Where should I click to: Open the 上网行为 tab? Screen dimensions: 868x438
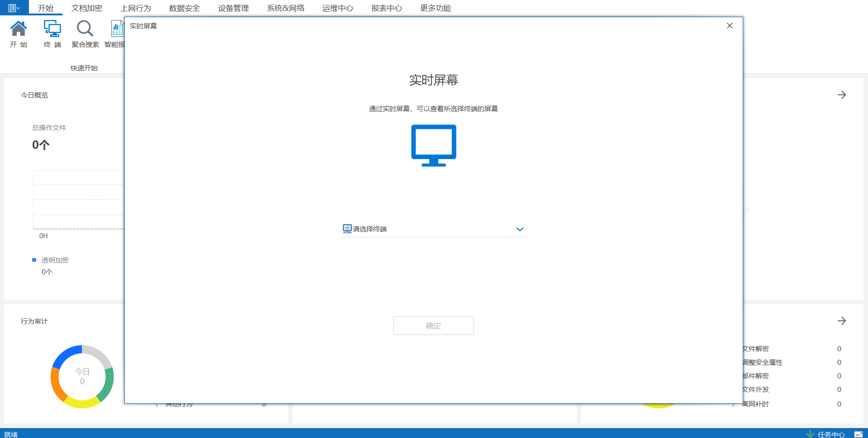click(x=136, y=8)
